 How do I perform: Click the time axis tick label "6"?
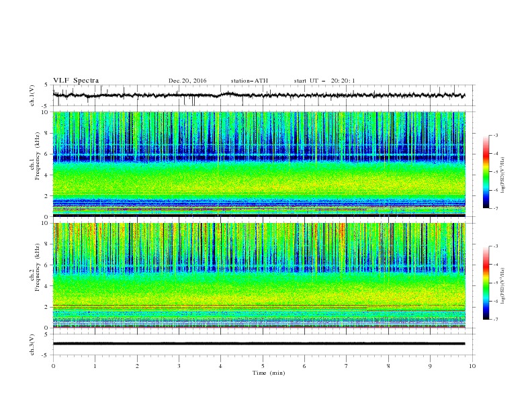pos(304,366)
